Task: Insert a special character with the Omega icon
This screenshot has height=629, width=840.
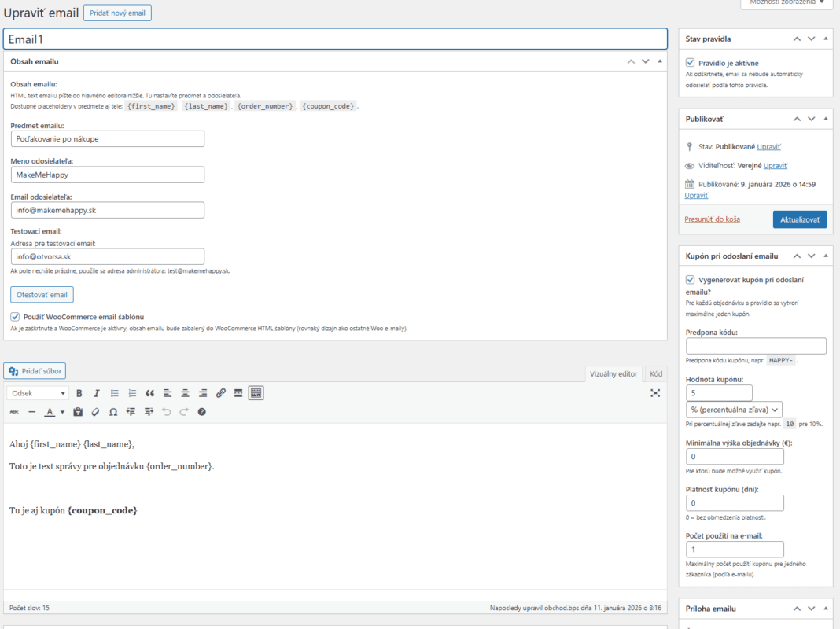Action: pyautogui.click(x=113, y=412)
